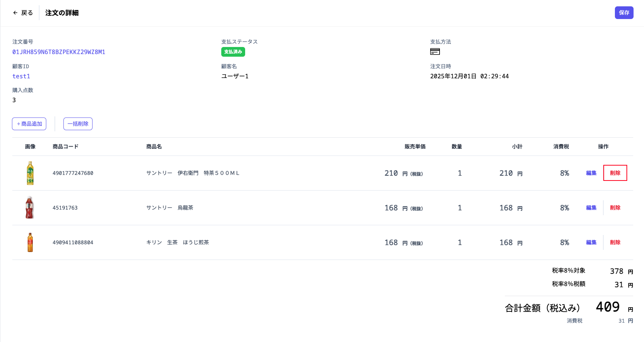Screen dimensions: 644x342
Task: Click the 販売単価 column header
Action: pyautogui.click(x=415, y=147)
